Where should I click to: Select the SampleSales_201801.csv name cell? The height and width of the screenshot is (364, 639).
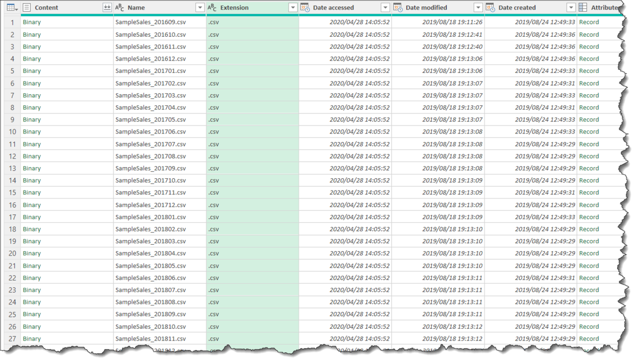click(x=160, y=217)
